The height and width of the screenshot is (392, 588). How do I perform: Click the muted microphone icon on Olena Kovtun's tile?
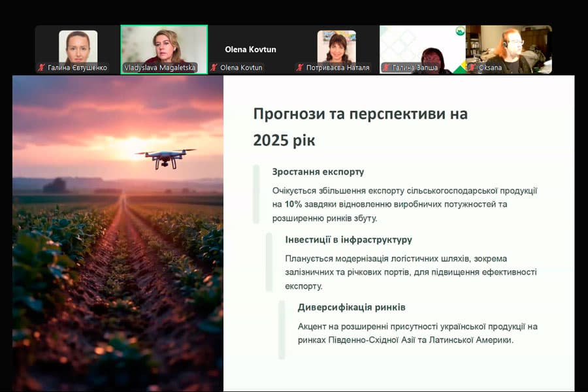(x=216, y=67)
